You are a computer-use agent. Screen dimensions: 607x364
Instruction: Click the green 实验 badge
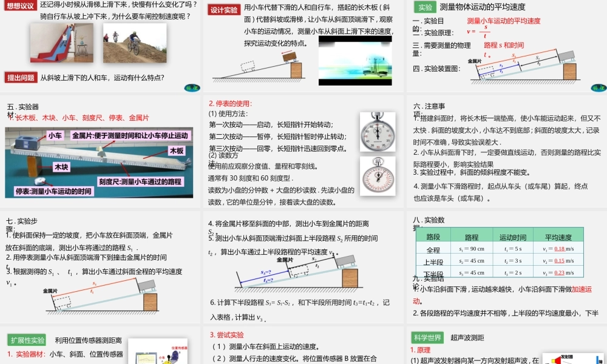coord(425,7)
